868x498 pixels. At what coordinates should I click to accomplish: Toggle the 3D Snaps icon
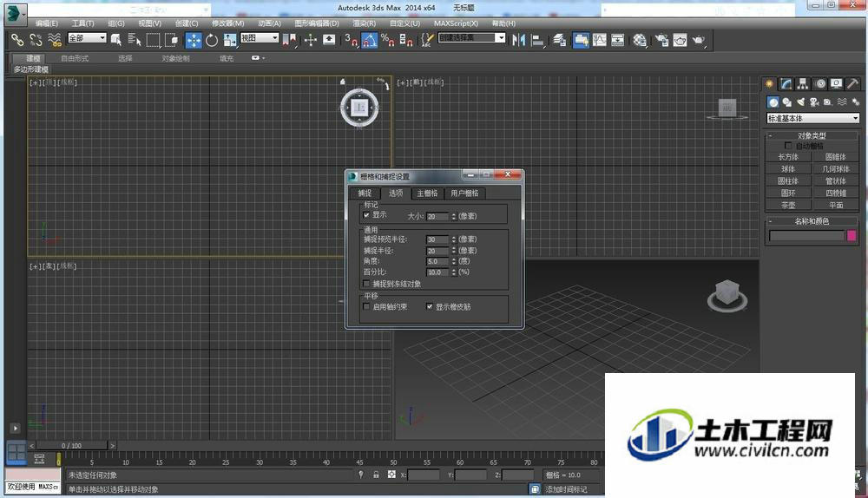point(351,40)
